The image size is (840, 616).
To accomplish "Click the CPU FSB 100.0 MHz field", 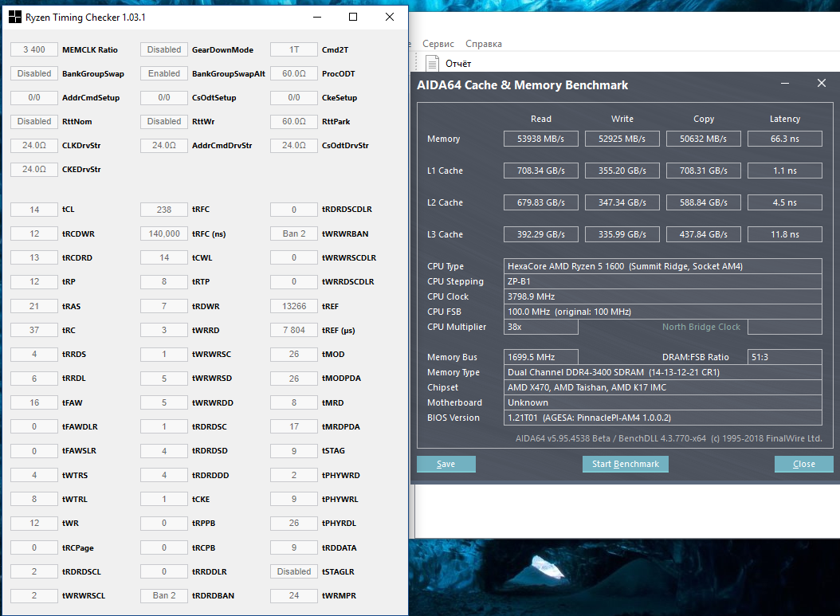I will [x=663, y=312].
